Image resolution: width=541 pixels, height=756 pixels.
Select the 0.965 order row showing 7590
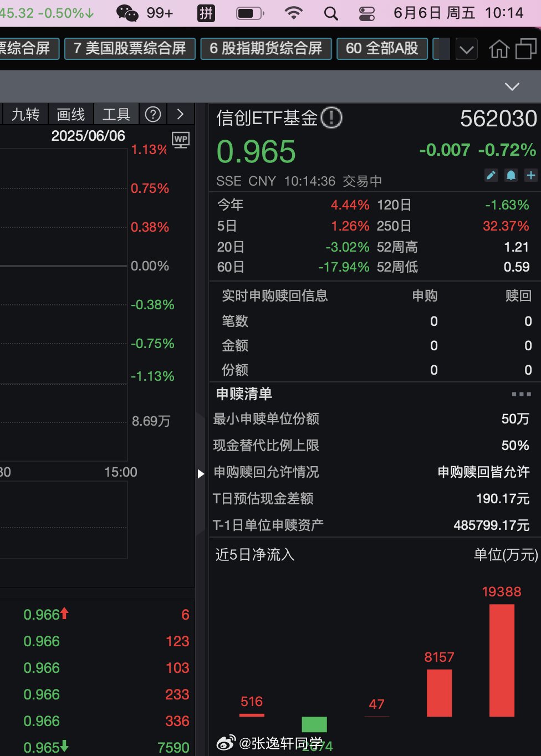point(100,747)
